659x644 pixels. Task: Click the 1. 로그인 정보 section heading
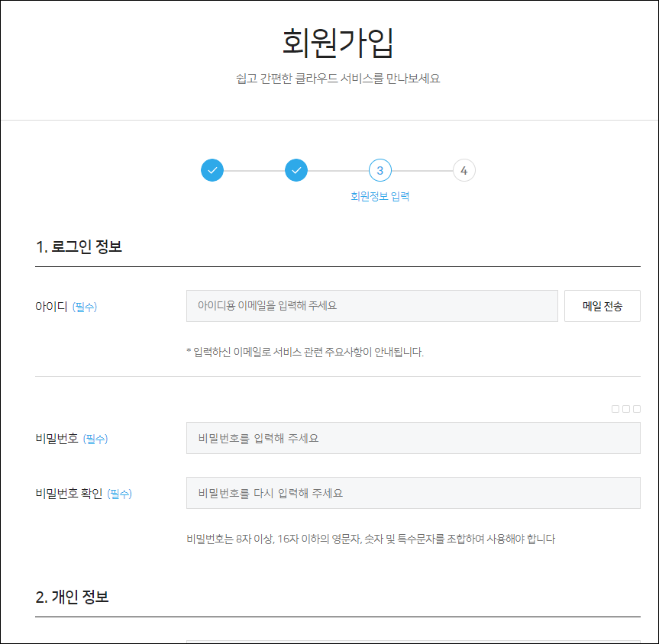point(79,246)
